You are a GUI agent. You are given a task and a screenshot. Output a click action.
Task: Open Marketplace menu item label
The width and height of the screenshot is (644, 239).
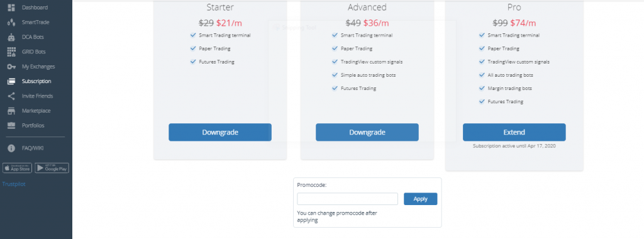tap(36, 111)
